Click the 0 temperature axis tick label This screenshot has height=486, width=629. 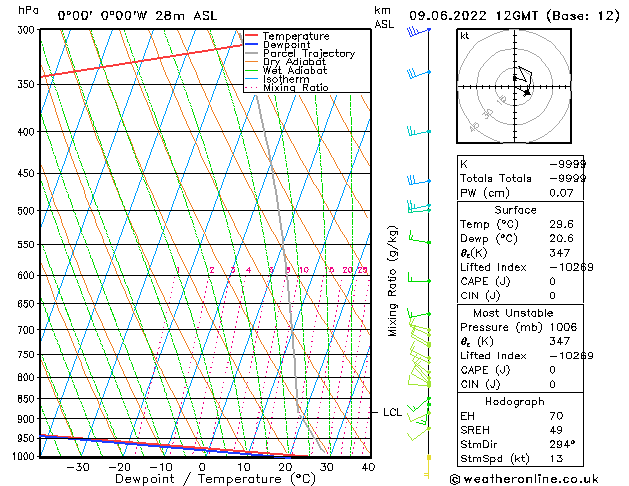202,467
